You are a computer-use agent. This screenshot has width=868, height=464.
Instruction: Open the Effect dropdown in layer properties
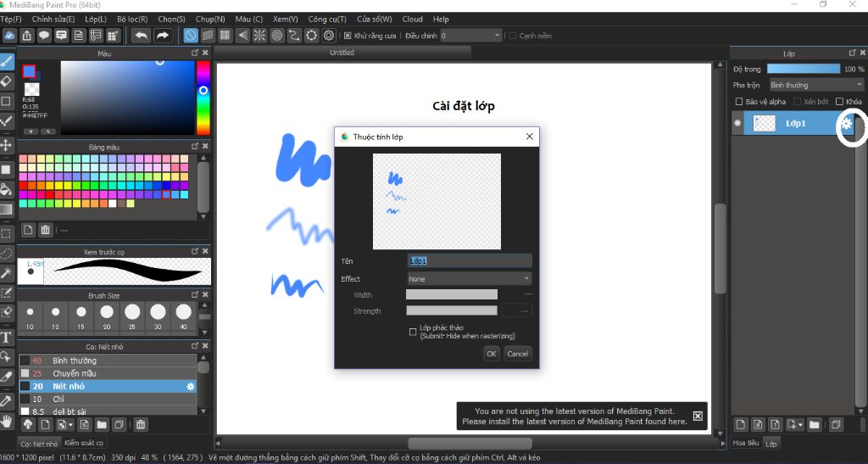click(x=470, y=278)
